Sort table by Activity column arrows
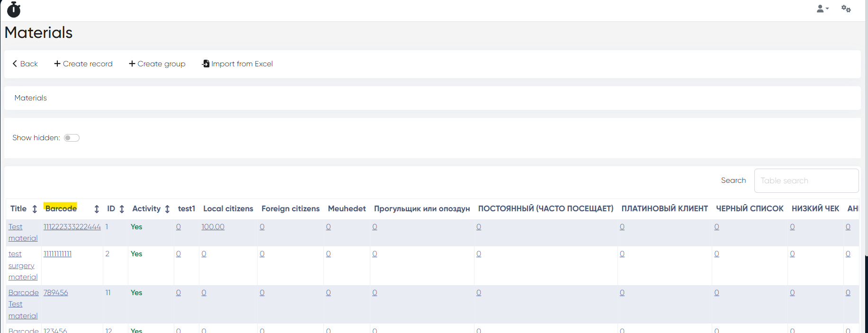This screenshot has height=333, width=868. (167, 209)
